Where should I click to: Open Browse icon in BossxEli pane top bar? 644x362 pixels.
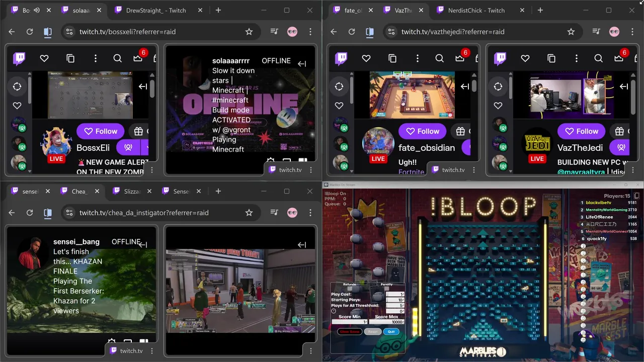(x=70, y=59)
